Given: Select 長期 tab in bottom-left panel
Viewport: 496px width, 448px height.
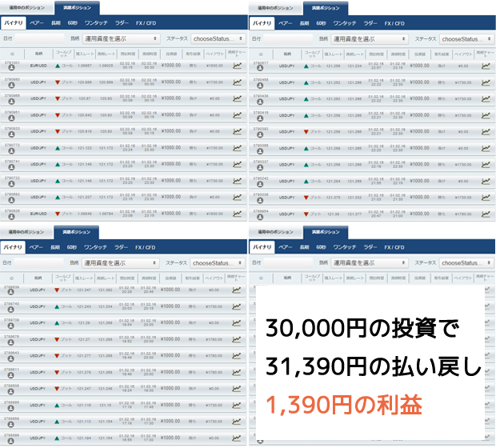Looking at the screenshot, I should (55, 247).
